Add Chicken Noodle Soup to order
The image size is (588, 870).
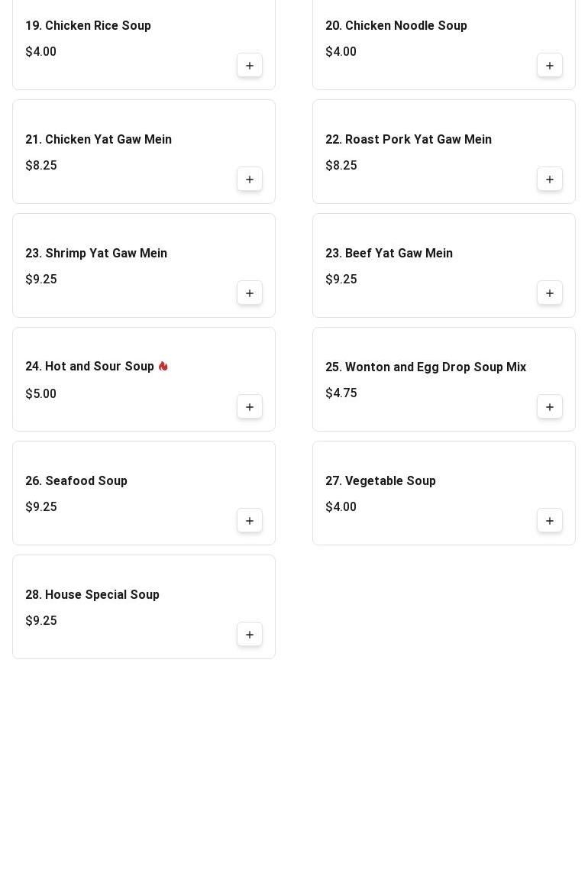point(550,66)
